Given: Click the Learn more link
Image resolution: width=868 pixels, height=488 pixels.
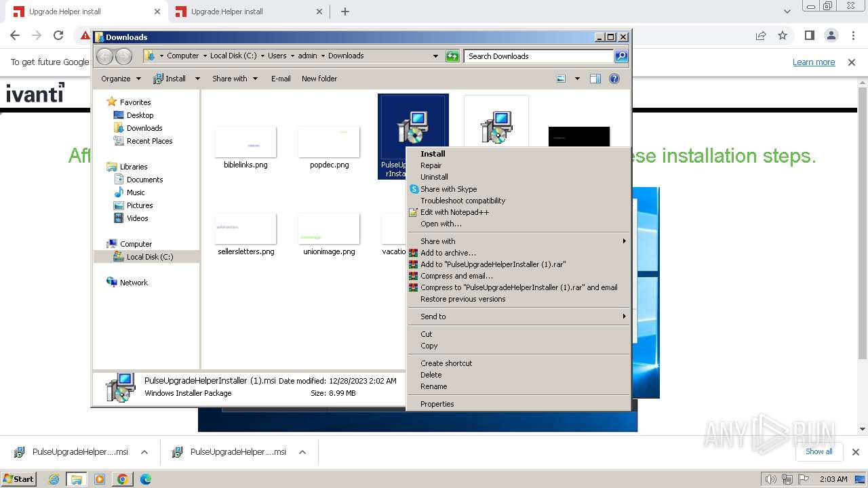Looking at the screenshot, I should (814, 62).
